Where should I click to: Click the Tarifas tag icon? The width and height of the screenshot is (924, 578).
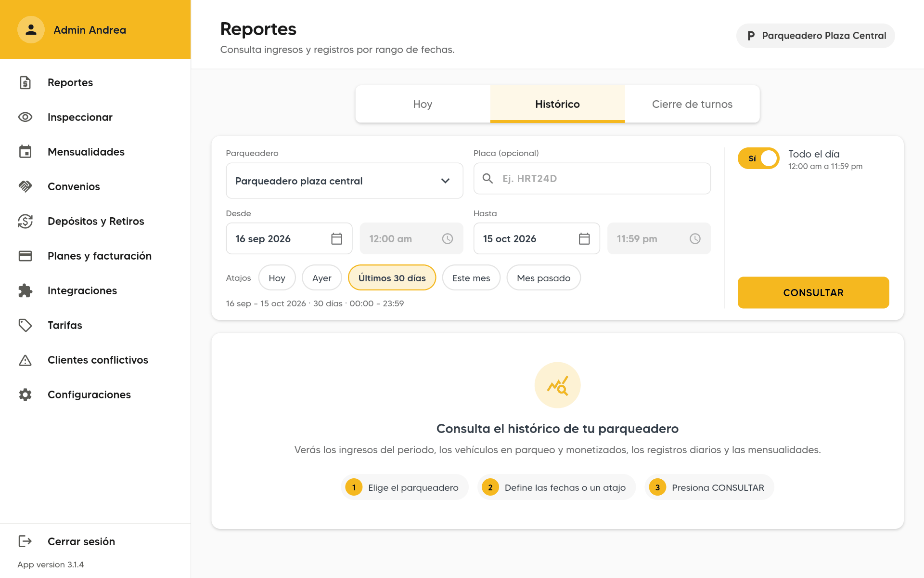point(25,325)
